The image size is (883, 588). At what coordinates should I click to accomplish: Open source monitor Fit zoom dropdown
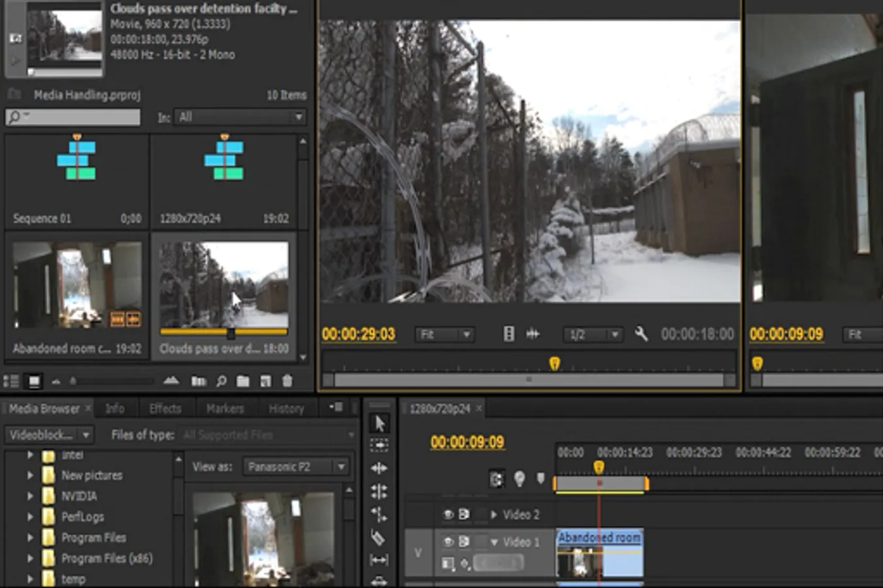[444, 335]
